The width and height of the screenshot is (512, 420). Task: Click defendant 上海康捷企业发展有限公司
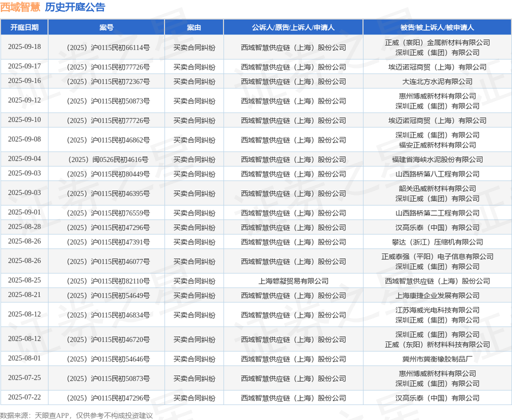click(x=437, y=295)
